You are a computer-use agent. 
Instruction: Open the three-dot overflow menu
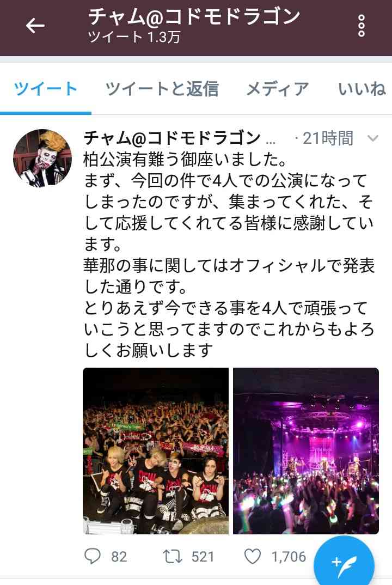361,26
